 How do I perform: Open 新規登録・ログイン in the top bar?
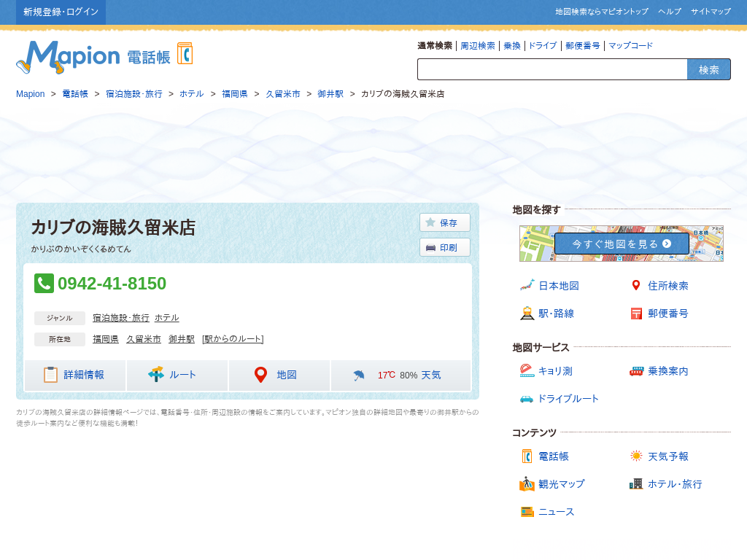pyautogui.click(x=61, y=12)
